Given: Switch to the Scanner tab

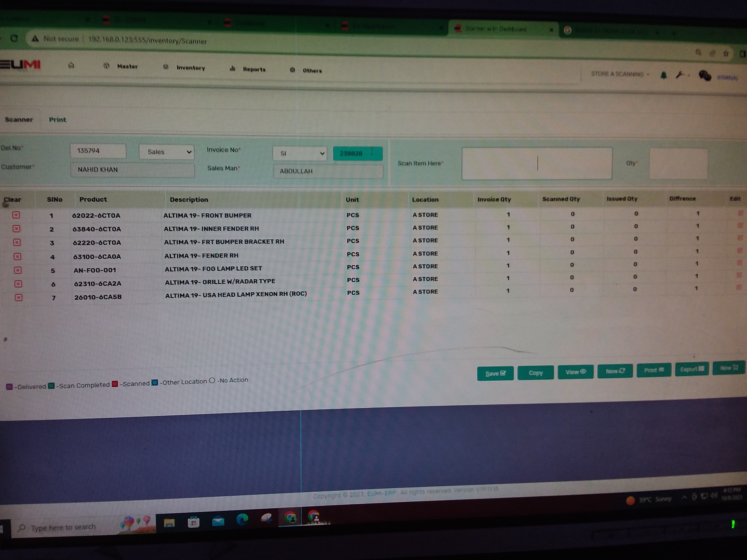Looking at the screenshot, I should 19,119.
